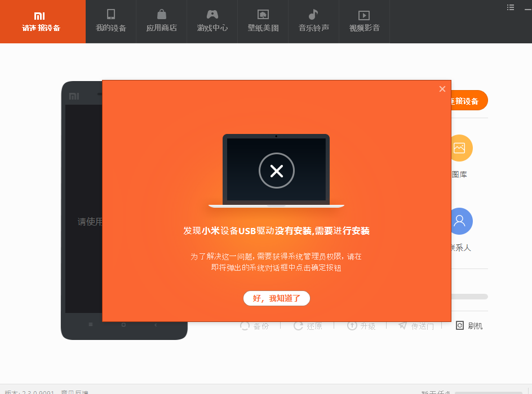
Task: Open the 联系人 contacts icon
Action: coord(462,221)
